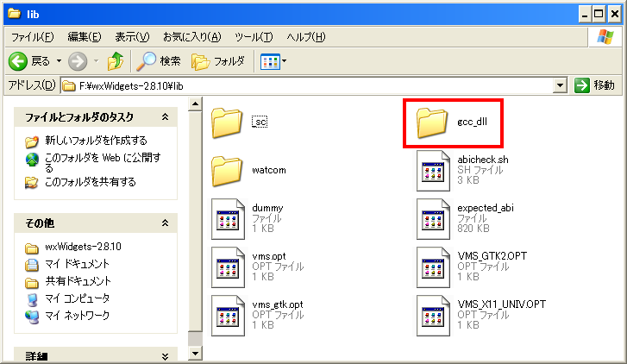Open the マイ コンピュータ link
Image resolution: width=627 pixels, height=364 pixels.
pos(77,298)
